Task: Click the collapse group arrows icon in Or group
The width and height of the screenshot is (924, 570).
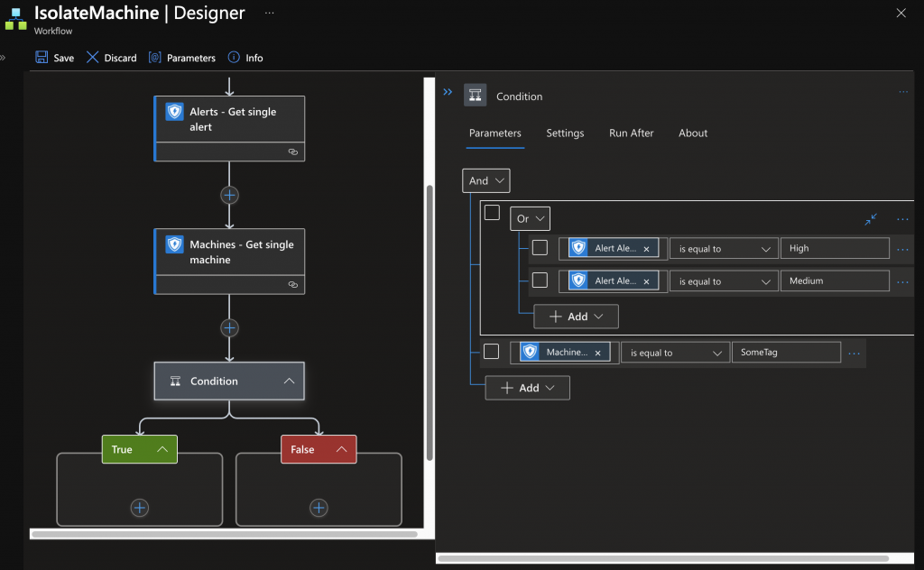Action: coord(871,219)
